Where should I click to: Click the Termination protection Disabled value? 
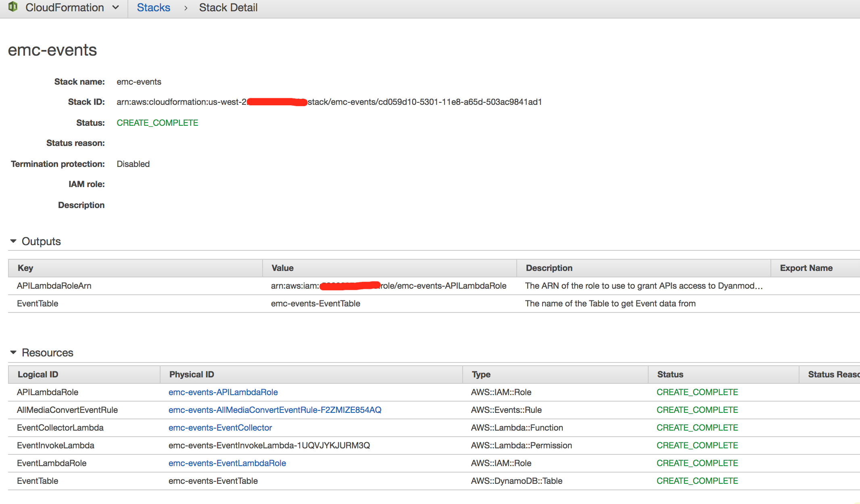click(x=133, y=164)
